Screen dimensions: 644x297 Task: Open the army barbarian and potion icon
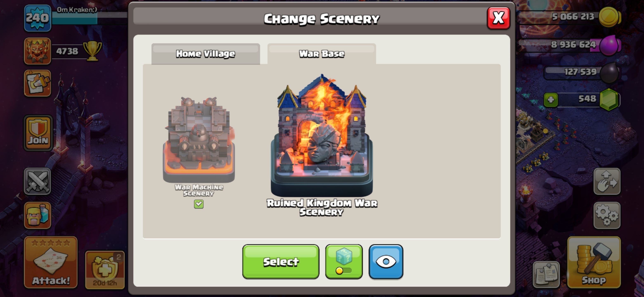coord(38,215)
